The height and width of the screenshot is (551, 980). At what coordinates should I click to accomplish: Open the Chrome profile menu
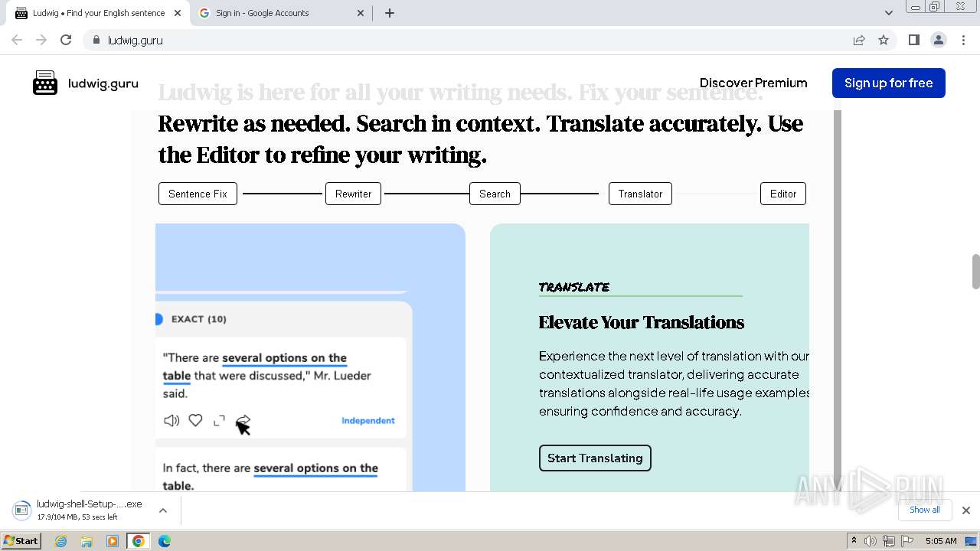[939, 40]
